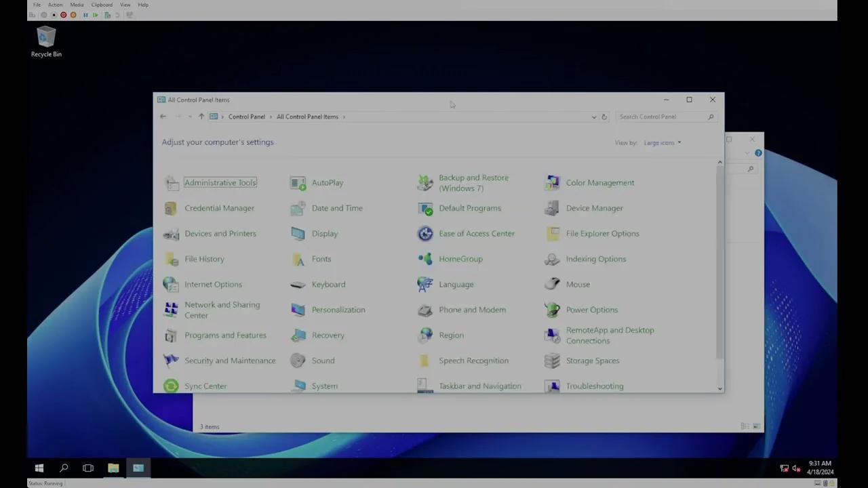Open Network and Sharing Center icon
The width and height of the screenshot is (868, 488).
click(x=171, y=310)
